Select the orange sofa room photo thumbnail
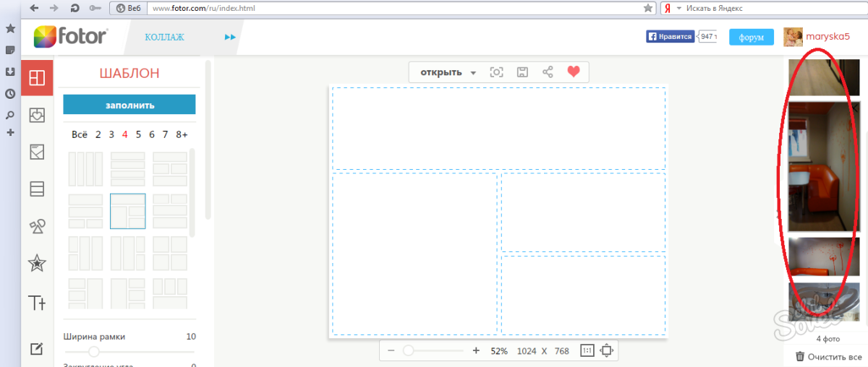 [x=822, y=166]
